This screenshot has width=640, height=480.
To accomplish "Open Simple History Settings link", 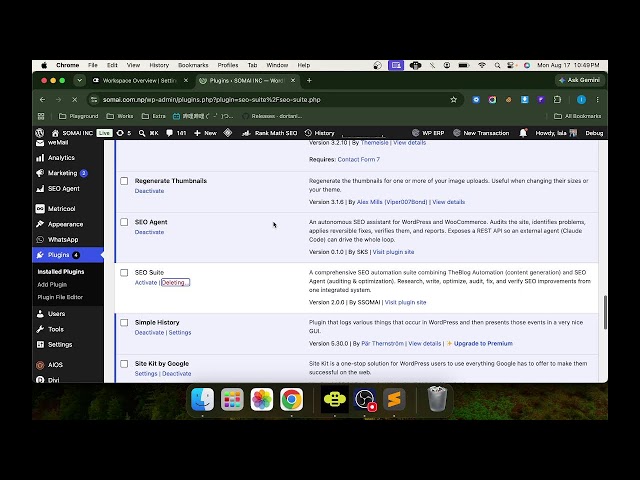I will tap(180, 333).
